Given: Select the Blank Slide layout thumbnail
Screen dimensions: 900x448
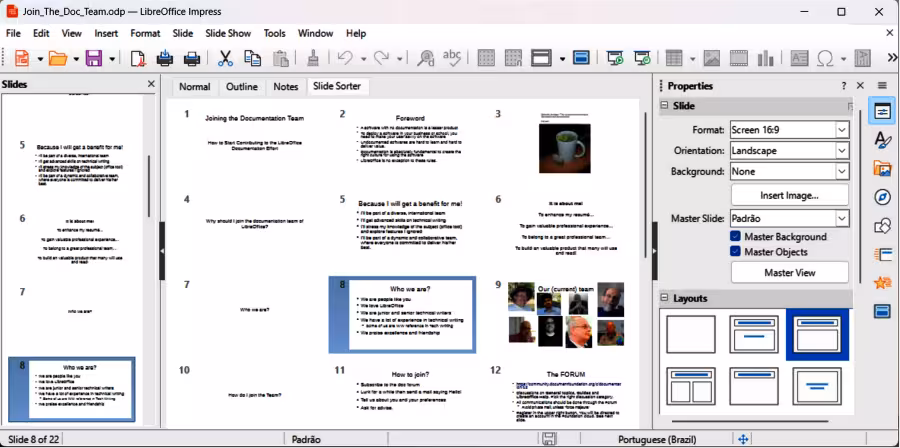Looking at the screenshot, I should click(690, 334).
